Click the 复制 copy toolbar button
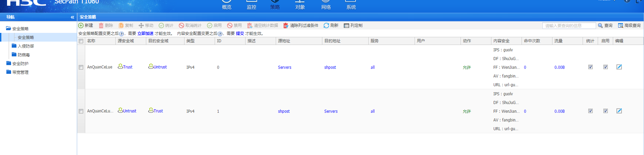644x155 pixels. point(126,25)
